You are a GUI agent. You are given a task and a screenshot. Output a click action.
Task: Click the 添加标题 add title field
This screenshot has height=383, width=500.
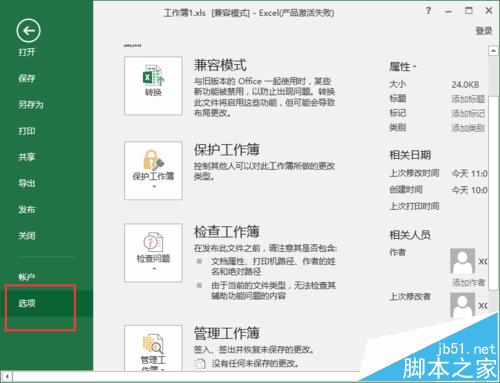pos(468,99)
